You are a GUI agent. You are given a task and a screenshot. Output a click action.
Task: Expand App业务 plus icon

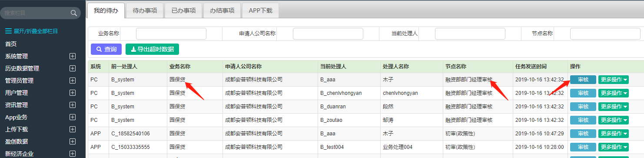click(73, 117)
